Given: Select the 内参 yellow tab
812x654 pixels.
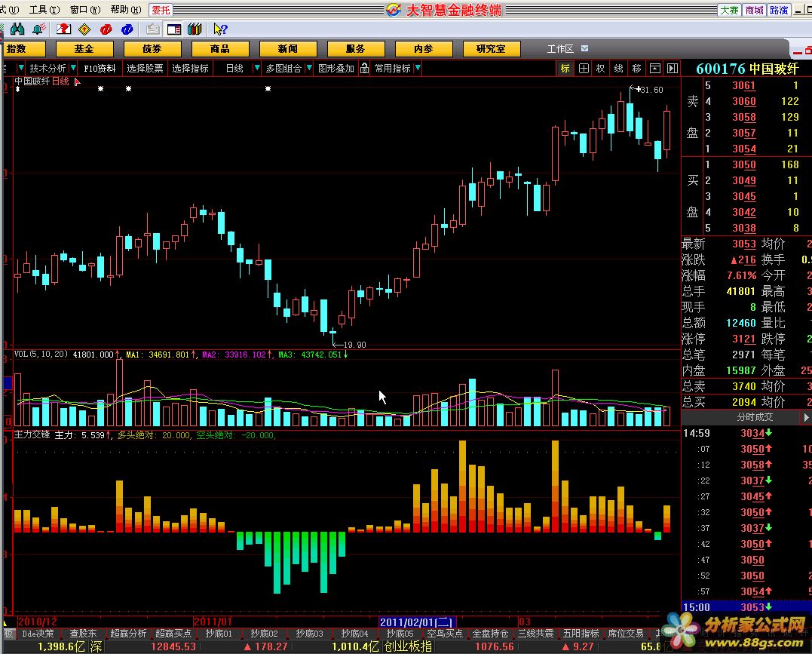Looking at the screenshot, I should click(x=424, y=49).
